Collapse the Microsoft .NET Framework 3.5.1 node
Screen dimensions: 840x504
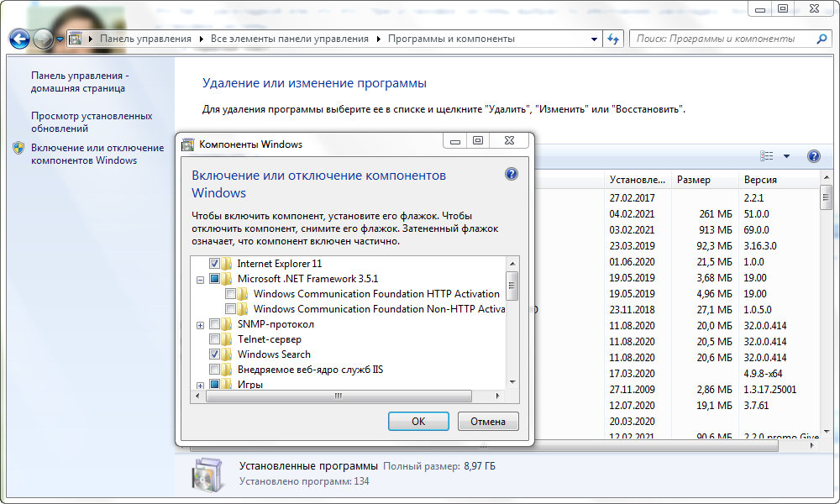(x=200, y=279)
